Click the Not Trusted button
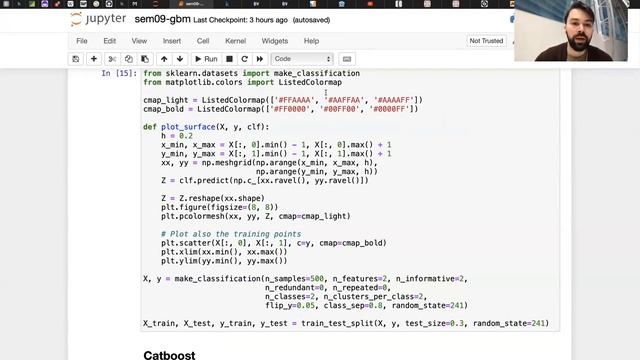Screen dimensions: 640x360 pyautogui.click(x=486, y=41)
